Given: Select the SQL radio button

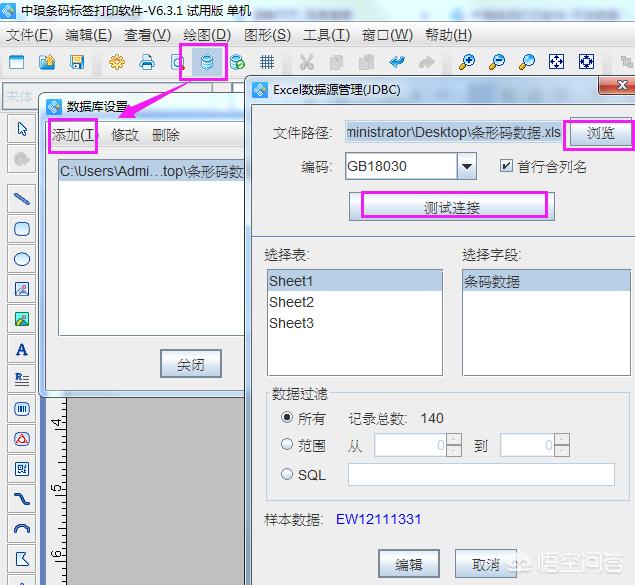Looking at the screenshot, I should pyautogui.click(x=287, y=474).
